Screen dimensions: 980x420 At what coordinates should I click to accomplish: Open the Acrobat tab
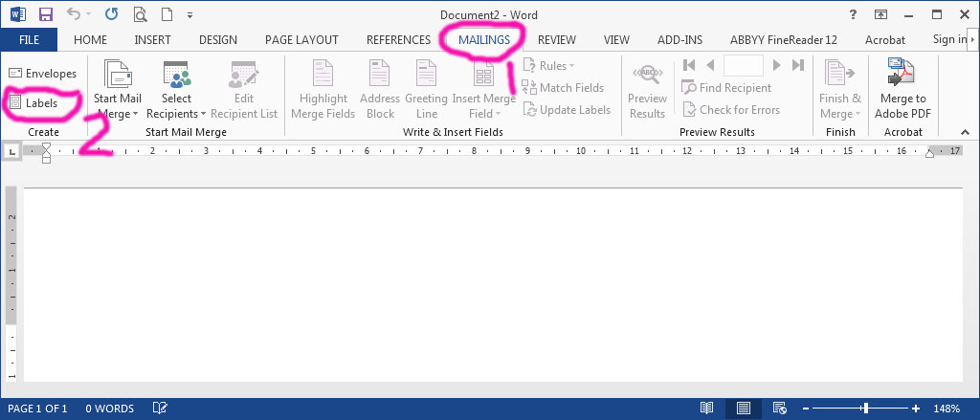tap(885, 39)
